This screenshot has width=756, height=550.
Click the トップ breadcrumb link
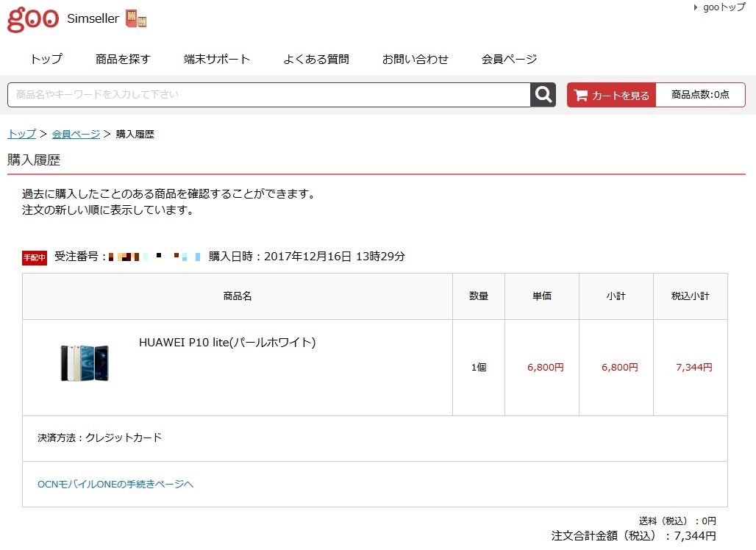point(22,134)
